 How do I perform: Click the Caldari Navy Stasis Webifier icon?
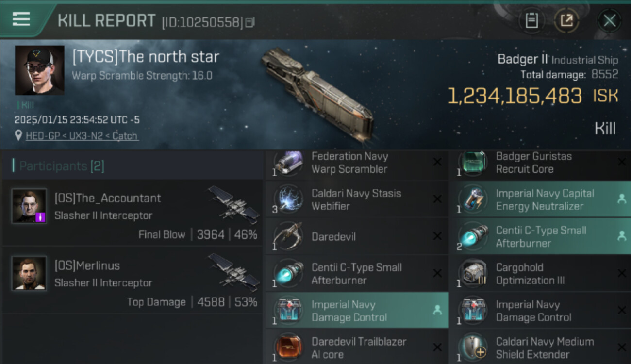coord(288,199)
